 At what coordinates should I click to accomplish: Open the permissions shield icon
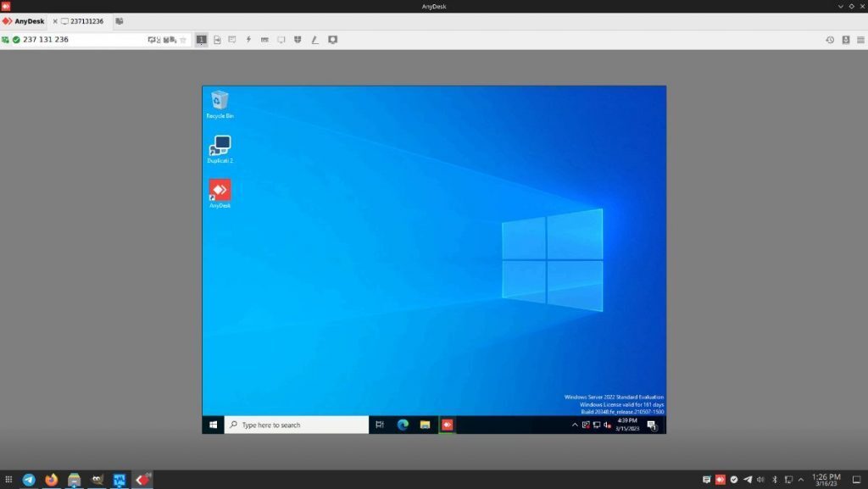pyautogui.click(x=298, y=39)
